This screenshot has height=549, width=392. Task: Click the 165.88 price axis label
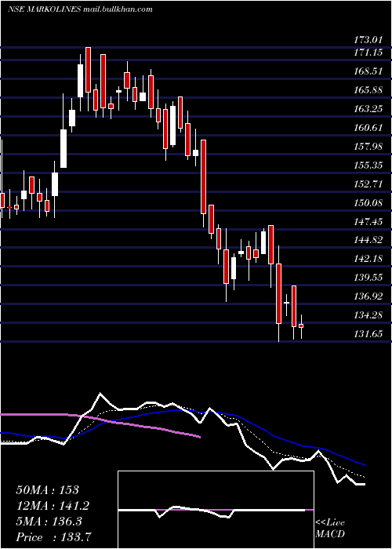[368, 90]
